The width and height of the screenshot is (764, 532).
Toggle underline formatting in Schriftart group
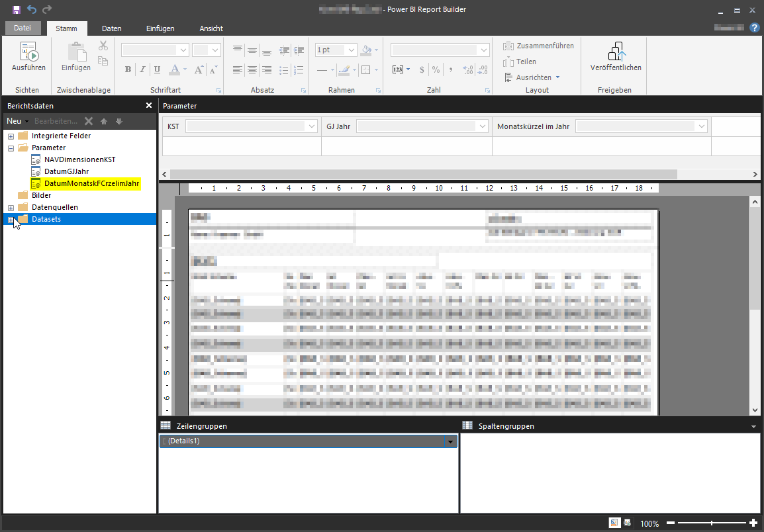point(157,69)
